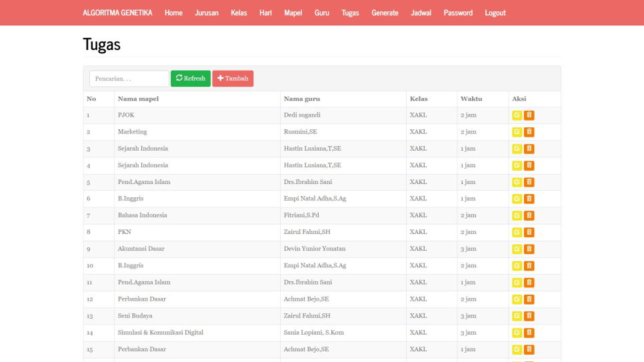Delete the Marketing entry using trash icon
The image size is (644, 362).
coord(529,132)
